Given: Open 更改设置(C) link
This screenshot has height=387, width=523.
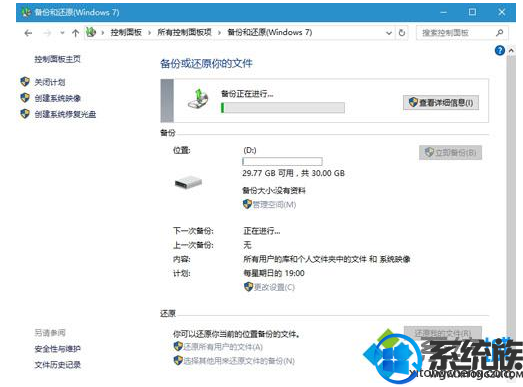Looking at the screenshot, I should tap(274, 287).
